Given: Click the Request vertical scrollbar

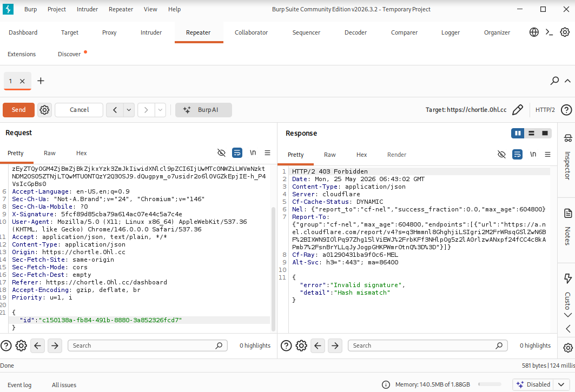Looking at the screenshot, I should pyautogui.click(x=273, y=269).
